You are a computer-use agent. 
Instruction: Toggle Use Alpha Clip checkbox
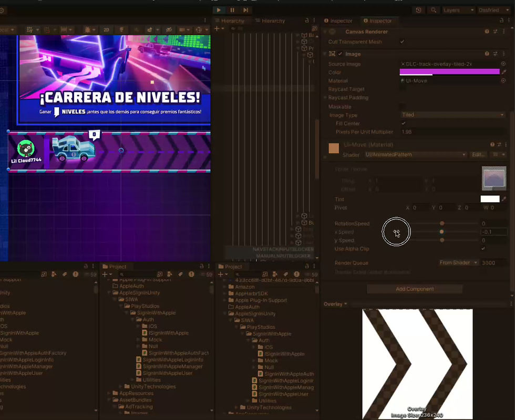coord(483,248)
